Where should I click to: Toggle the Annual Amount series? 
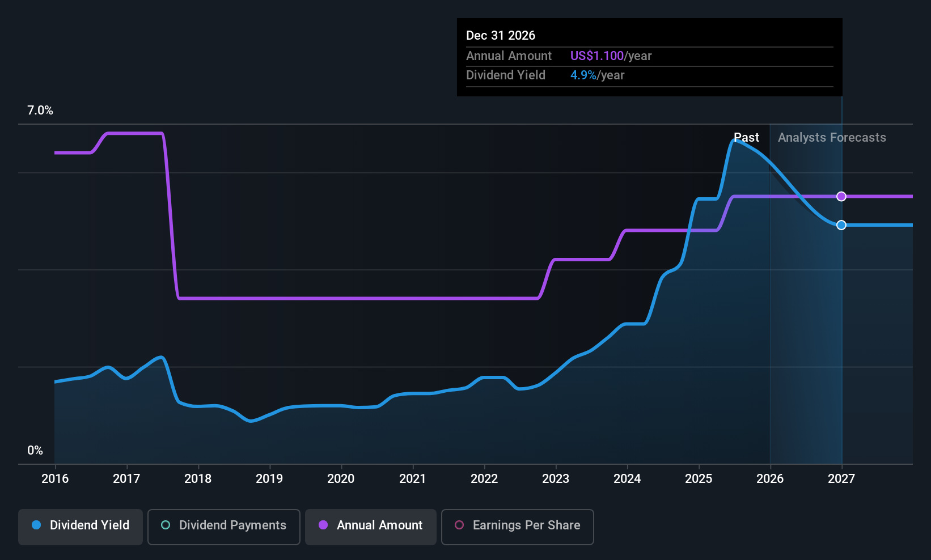[x=371, y=527]
